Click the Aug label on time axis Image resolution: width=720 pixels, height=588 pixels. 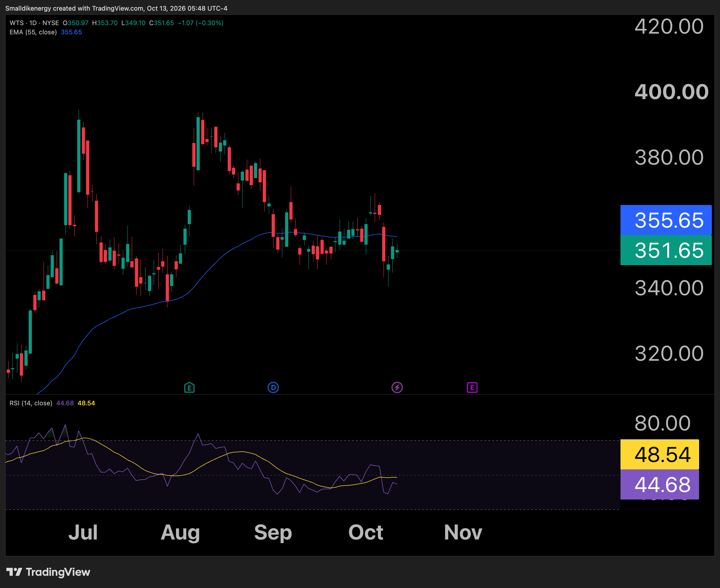180,533
